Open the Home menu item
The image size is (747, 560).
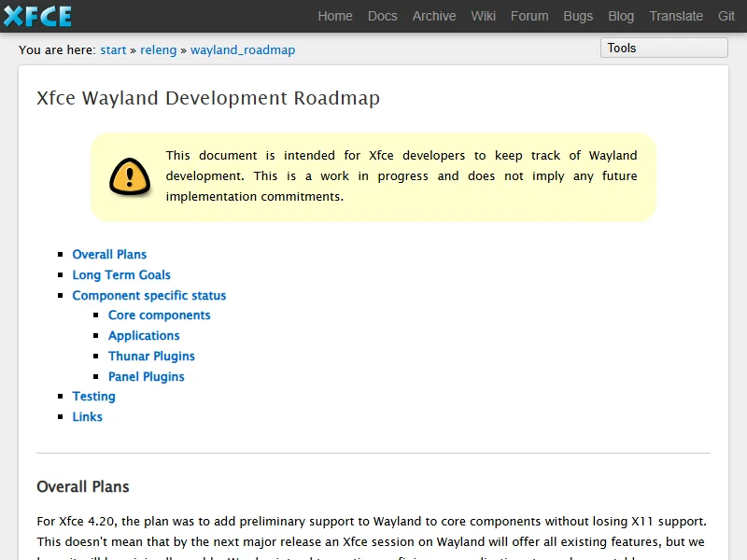pyautogui.click(x=335, y=16)
